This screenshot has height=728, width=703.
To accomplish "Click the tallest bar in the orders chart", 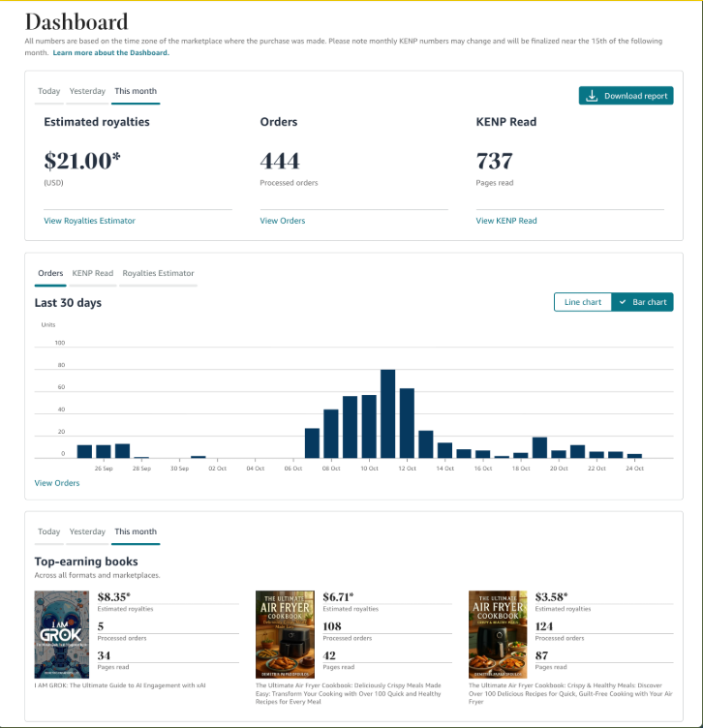I will click(387, 413).
